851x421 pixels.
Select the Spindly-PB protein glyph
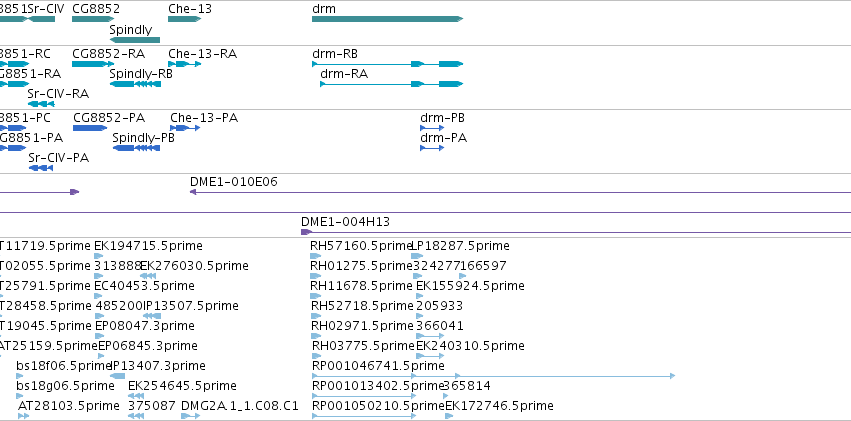click(136, 148)
